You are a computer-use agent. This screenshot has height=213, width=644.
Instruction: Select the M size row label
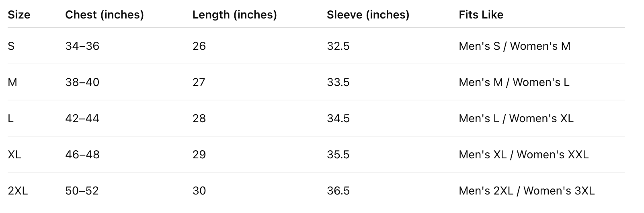[12, 82]
